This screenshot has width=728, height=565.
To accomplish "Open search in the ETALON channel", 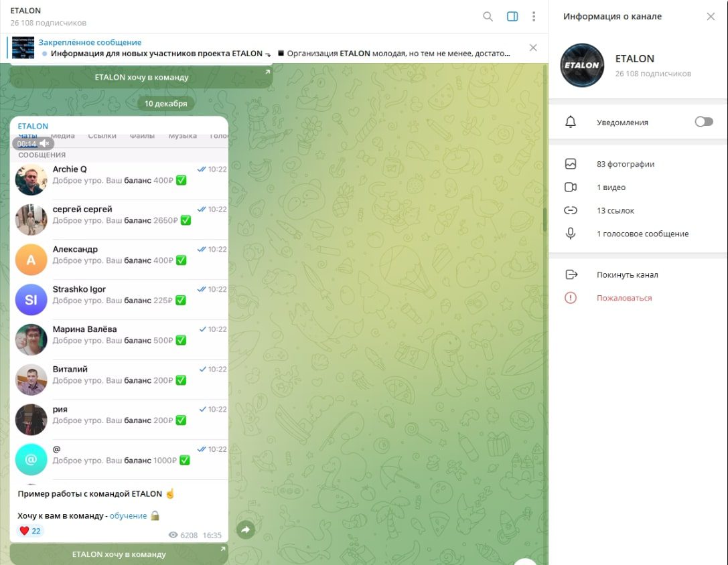I will click(x=488, y=17).
